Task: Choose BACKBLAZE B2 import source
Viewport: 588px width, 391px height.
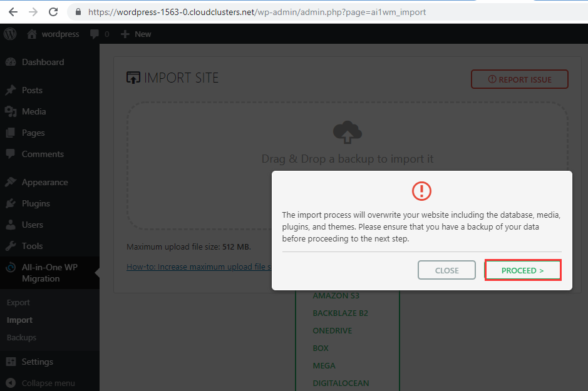Action: (x=341, y=313)
